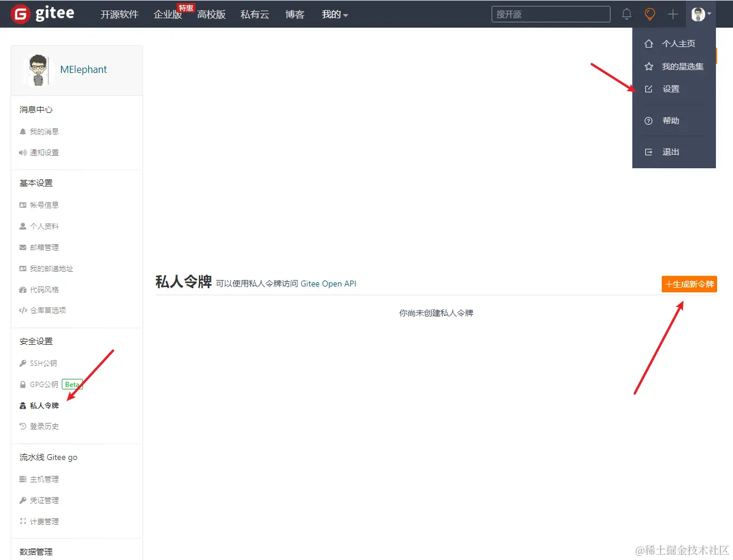Click the server icon beside 主机管理

(23, 479)
